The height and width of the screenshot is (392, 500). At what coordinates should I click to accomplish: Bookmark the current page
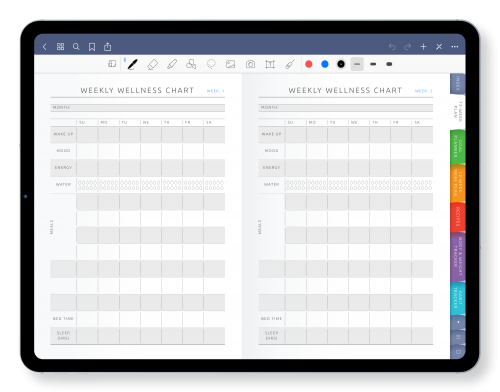pyautogui.click(x=92, y=47)
